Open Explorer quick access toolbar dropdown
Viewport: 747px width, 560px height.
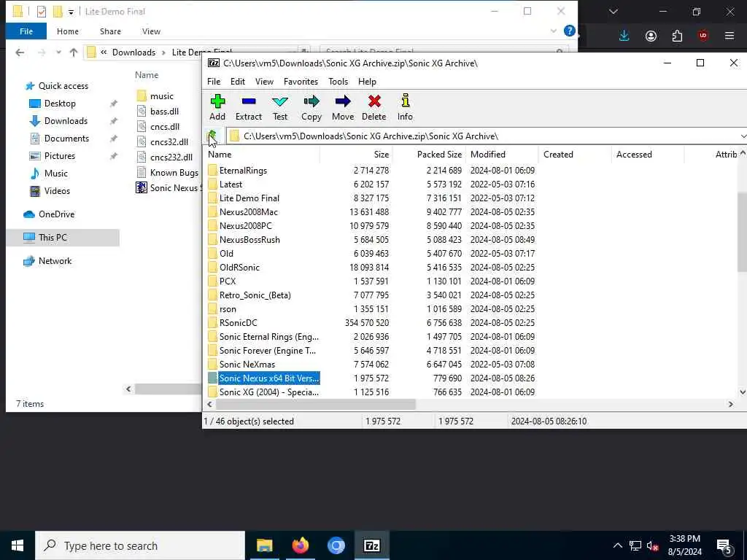tap(71, 12)
